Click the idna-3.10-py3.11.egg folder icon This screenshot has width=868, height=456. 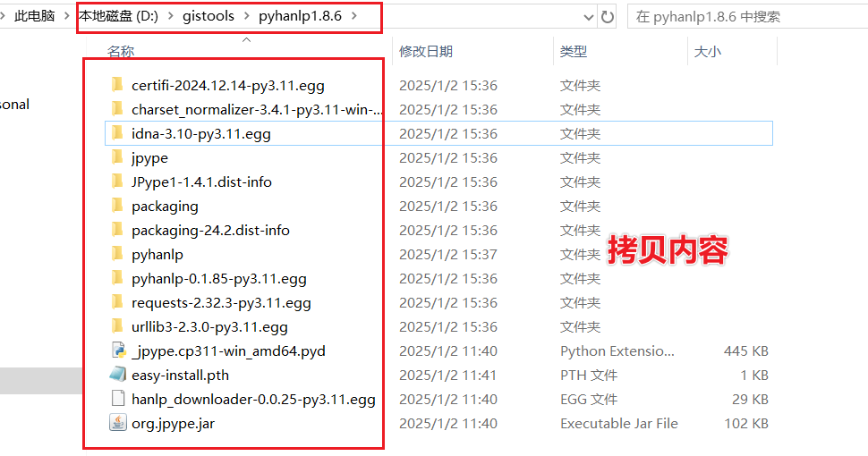click(117, 133)
